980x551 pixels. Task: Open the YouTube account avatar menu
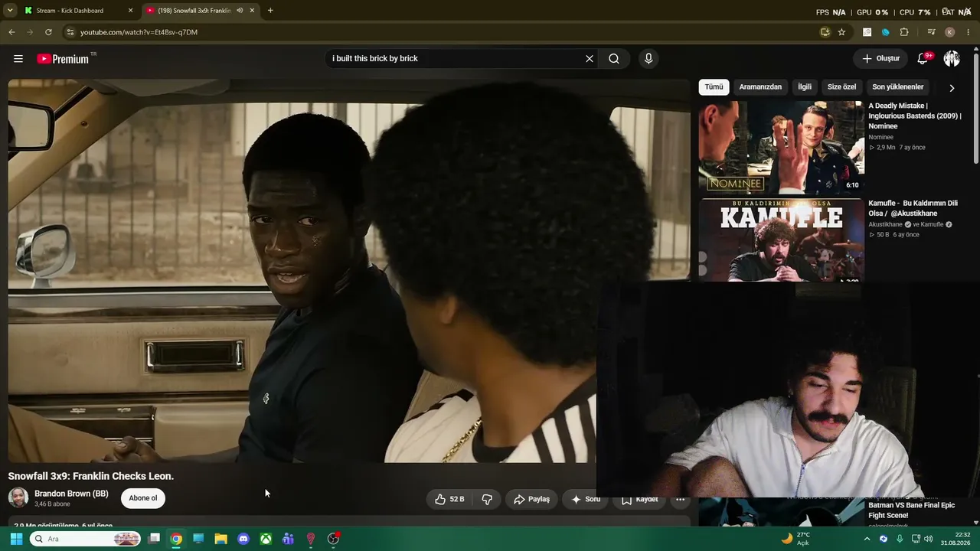952,59
